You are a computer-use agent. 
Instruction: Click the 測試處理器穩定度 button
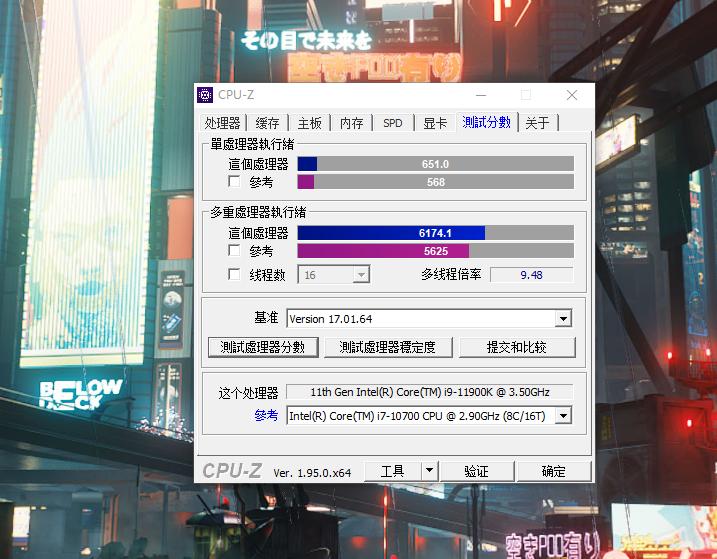coord(388,347)
